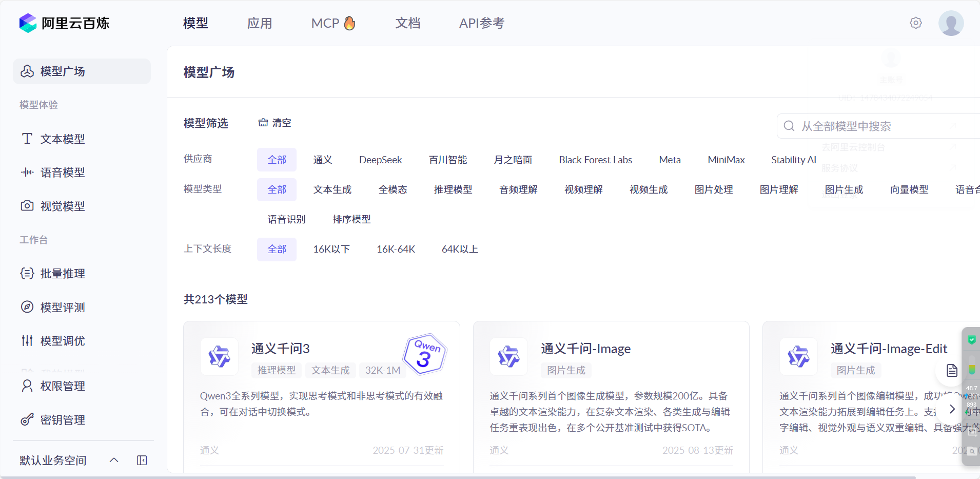The height and width of the screenshot is (479, 980).
Task: Click the 权限管理 person icon
Action: tap(27, 386)
